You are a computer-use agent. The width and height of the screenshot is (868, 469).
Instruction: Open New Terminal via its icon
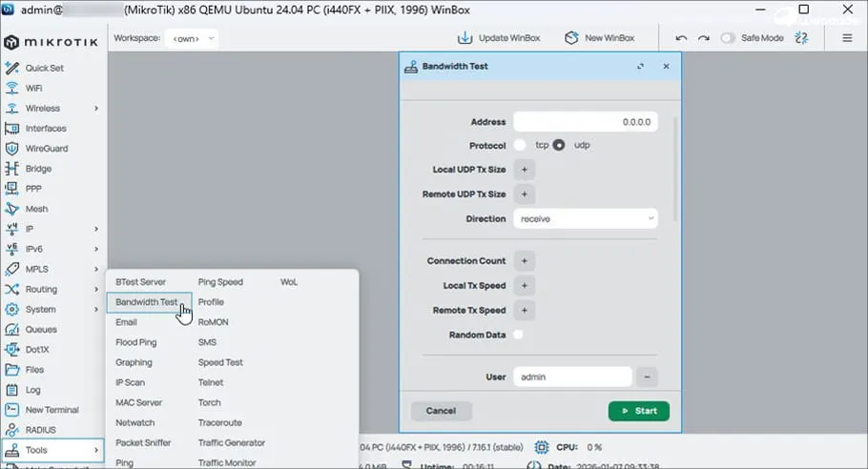click(x=12, y=410)
